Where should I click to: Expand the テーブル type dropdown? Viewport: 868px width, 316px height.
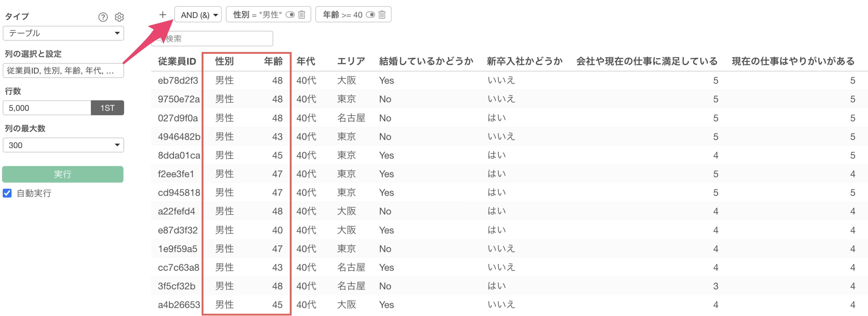click(63, 33)
